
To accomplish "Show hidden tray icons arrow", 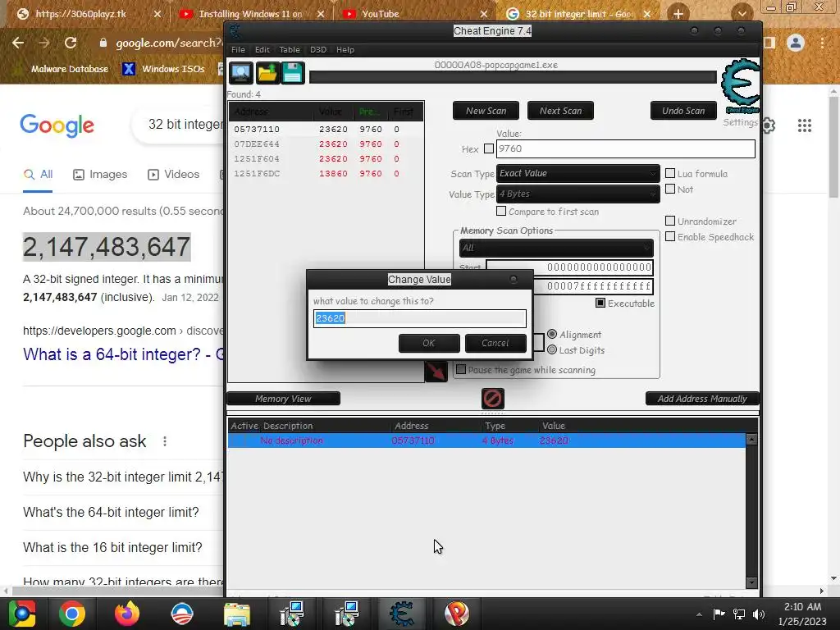I will click(699, 614).
